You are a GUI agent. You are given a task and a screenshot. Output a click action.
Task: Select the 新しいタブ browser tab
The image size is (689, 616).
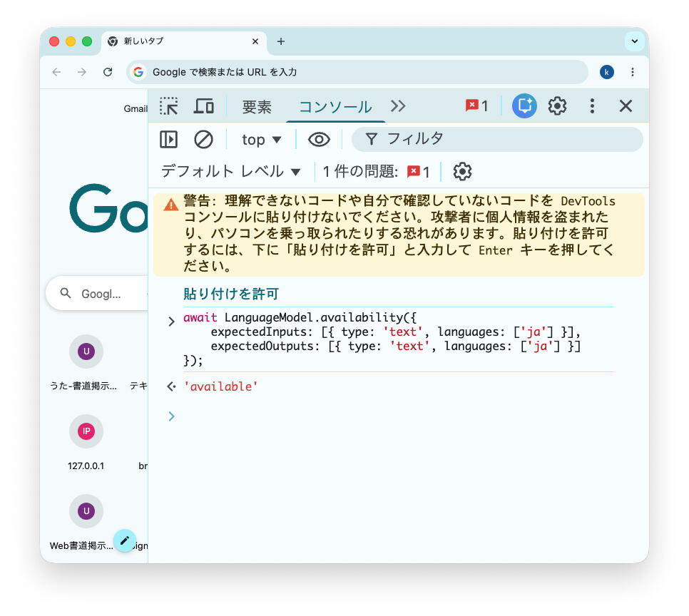tap(184, 41)
